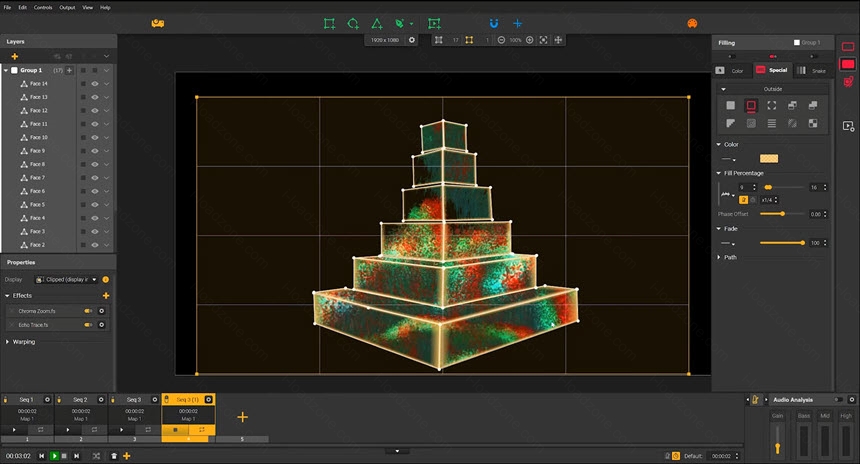This screenshot has width=860, height=464.
Task: Open resolution settings gear beside 1920 x 1080
Action: click(x=412, y=40)
